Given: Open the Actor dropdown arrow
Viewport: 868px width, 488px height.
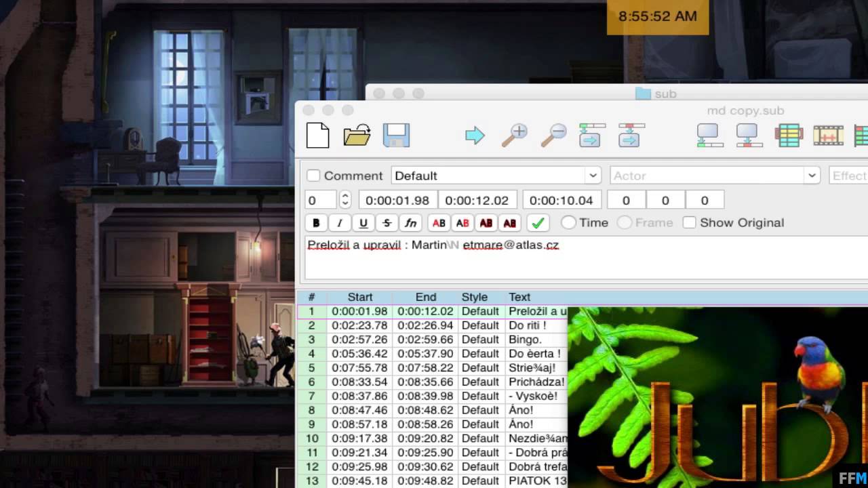Looking at the screenshot, I should click(x=812, y=176).
